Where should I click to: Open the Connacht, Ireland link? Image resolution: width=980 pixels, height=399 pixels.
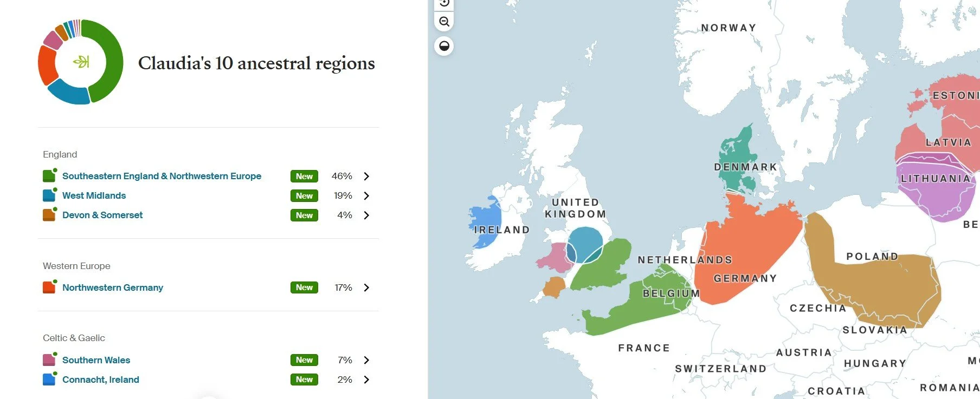100,380
